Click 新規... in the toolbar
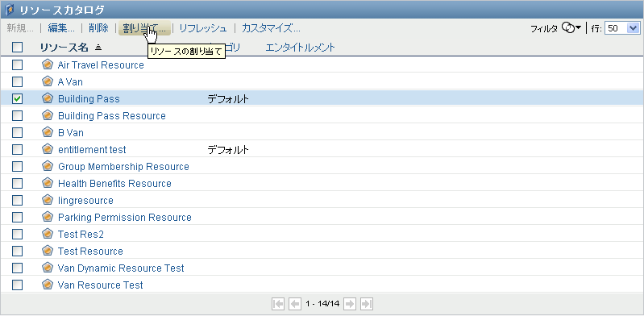 [20, 28]
